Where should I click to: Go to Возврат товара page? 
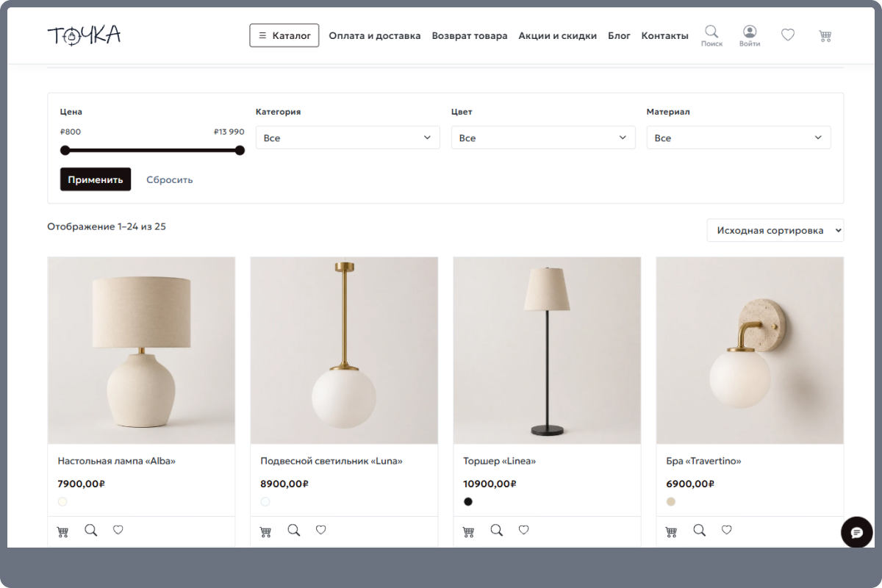pos(470,35)
